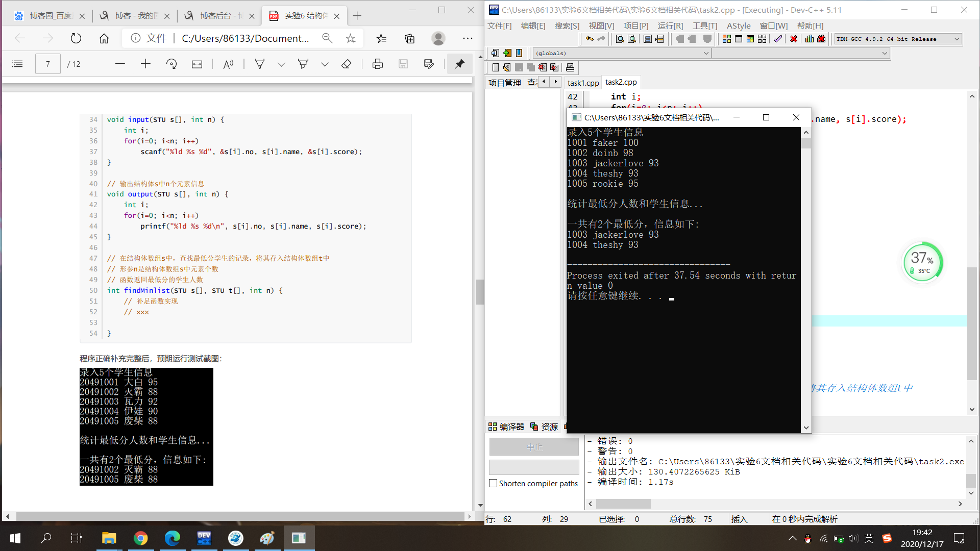Expand the (globals) scope dropdown
This screenshot has height=551, width=980.
click(706, 53)
